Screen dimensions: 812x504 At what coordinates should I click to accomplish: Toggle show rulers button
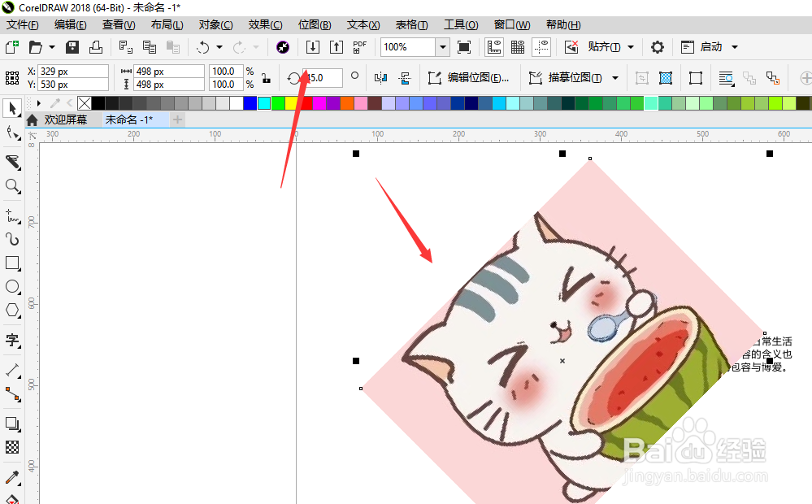pyautogui.click(x=494, y=47)
